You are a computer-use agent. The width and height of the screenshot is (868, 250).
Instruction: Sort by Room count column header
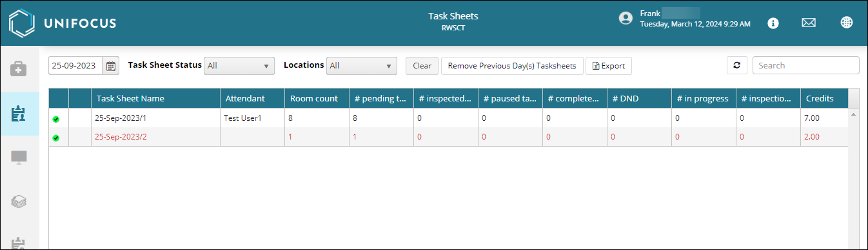tap(317, 98)
